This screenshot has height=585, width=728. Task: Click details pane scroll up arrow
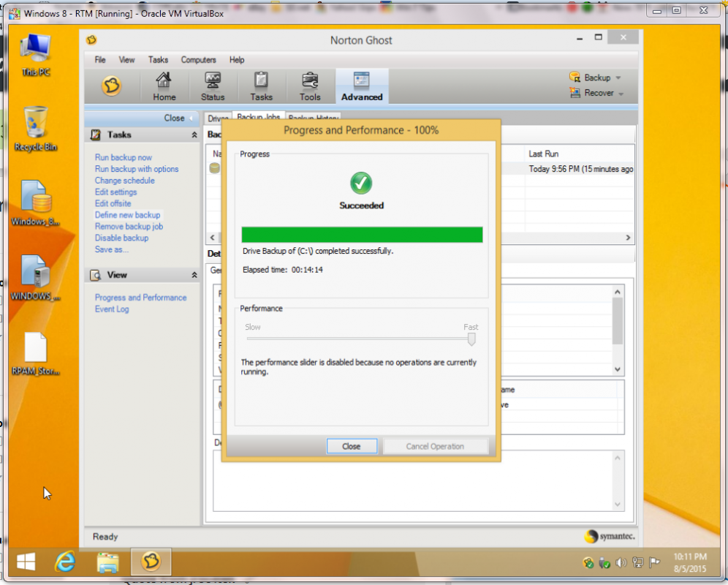pyautogui.click(x=617, y=292)
